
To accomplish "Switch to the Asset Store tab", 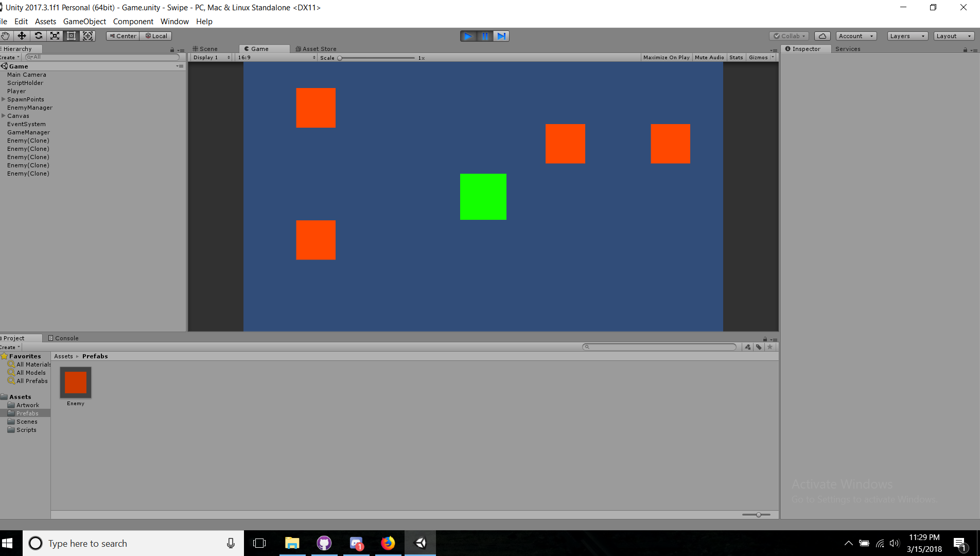I will (x=316, y=49).
